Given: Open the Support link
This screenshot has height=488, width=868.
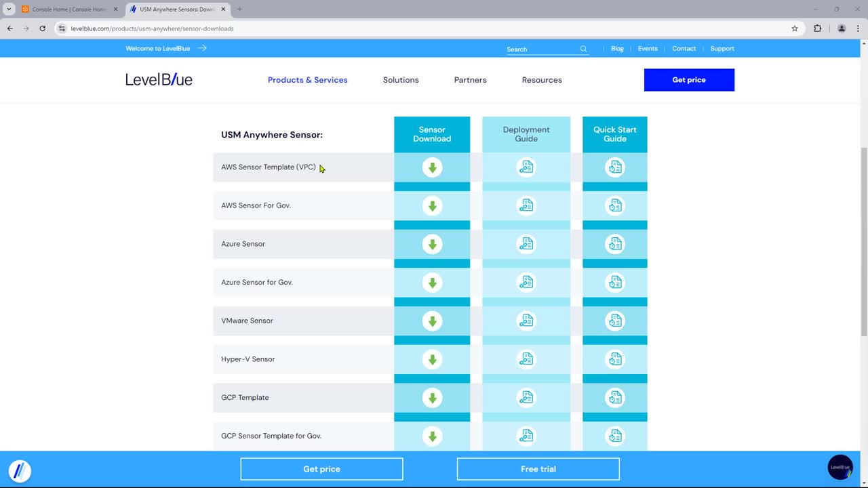Looking at the screenshot, I should (x=722, y=49).
